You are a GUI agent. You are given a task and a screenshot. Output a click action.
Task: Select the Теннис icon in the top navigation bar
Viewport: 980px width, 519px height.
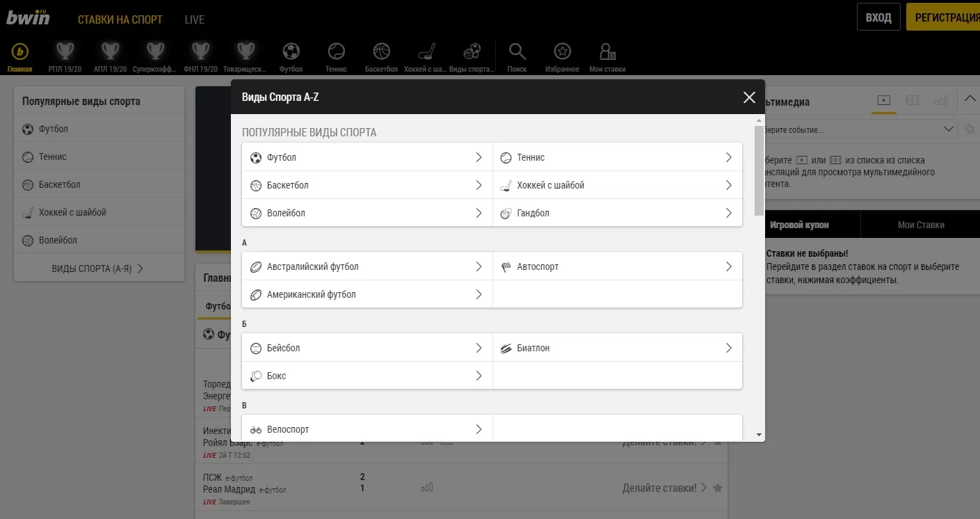(x=336, y=52)
